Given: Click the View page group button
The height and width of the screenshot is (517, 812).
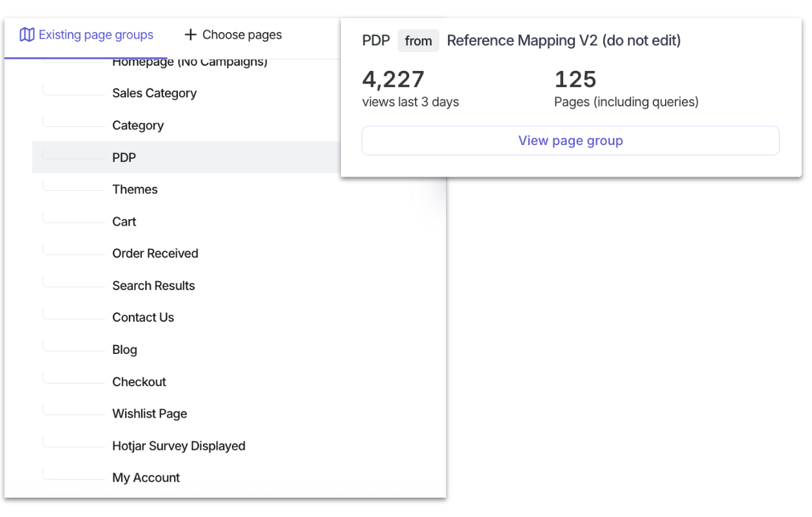Looking at the screenshot, I should click(570, 141).
